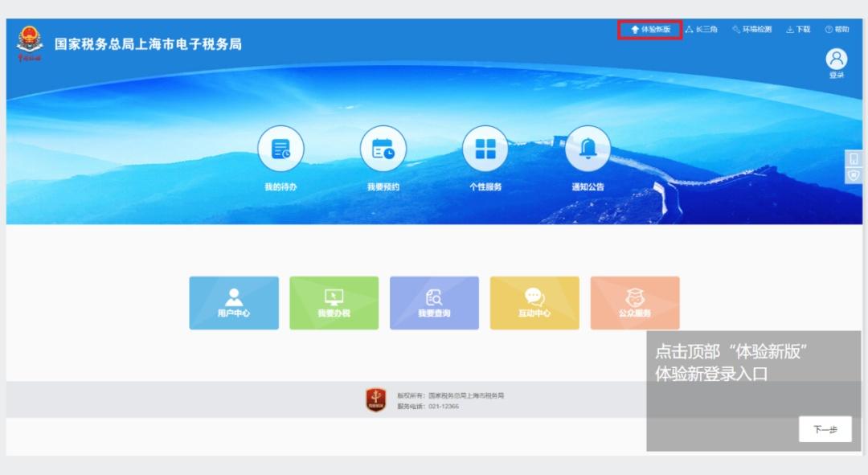This screenshot has height=475, width=868.
Task: Open the 公众服务 tile
Action: click(x=635, y=303)
